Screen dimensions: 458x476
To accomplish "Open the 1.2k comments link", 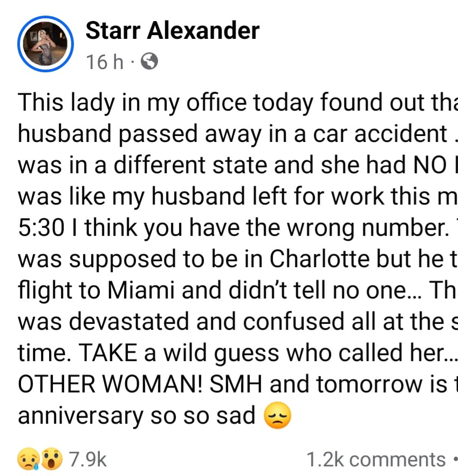I will tap(375, 460).
